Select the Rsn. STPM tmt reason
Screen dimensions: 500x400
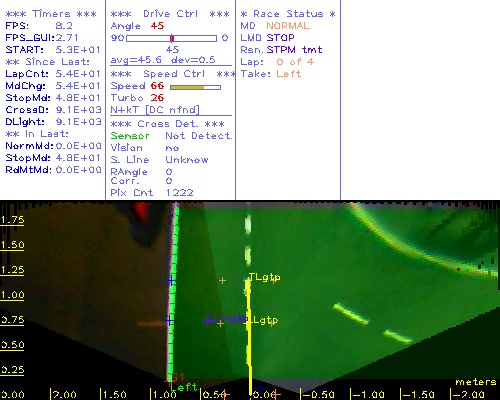281,50
